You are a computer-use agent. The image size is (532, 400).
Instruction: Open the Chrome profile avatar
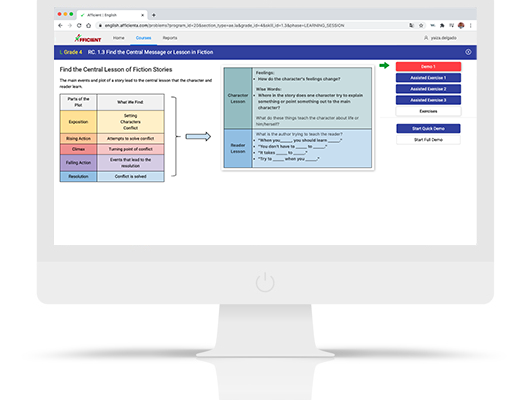[461, 25]
